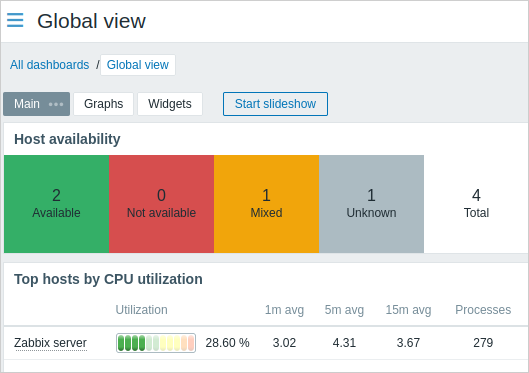Switch to the Main dashboard tab
The width and height of the screenshot is (529, 373).
[27, 104]
